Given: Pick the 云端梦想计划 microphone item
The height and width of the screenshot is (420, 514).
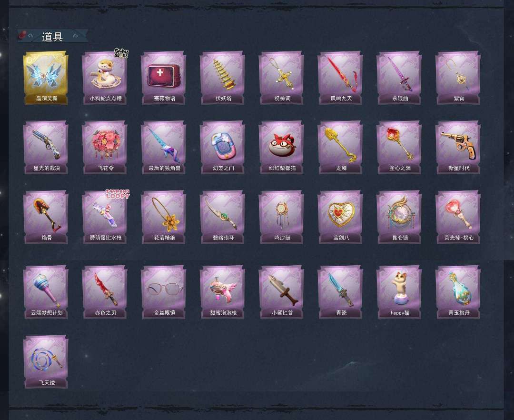Looking at the screenshot, I should click(x=46, y=292).
